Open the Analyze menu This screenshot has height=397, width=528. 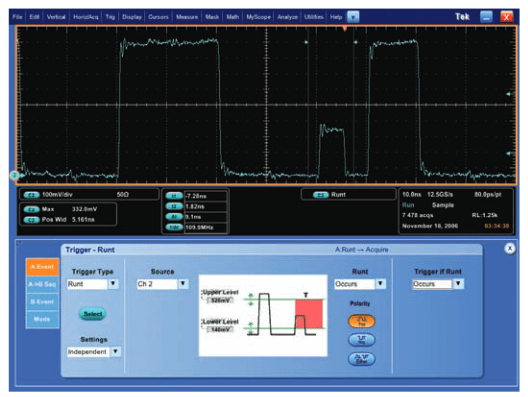[x=287, y=16]
